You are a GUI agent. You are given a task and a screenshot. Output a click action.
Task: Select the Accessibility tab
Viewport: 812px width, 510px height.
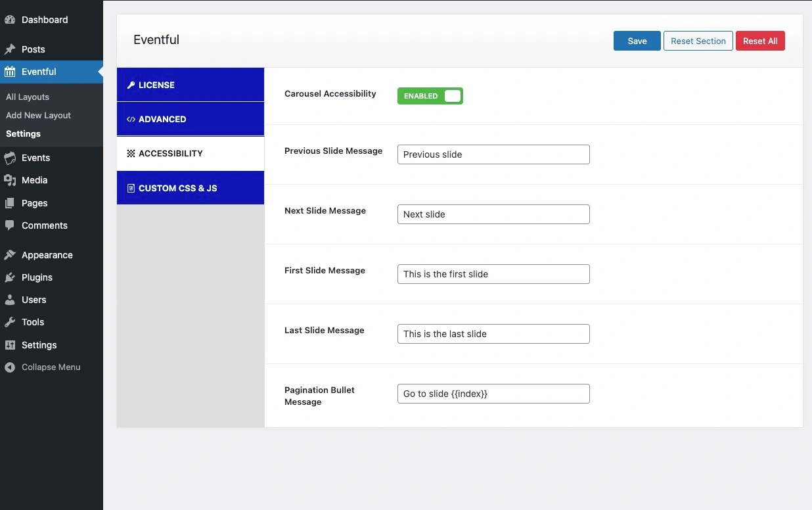(x=191, y=153)
